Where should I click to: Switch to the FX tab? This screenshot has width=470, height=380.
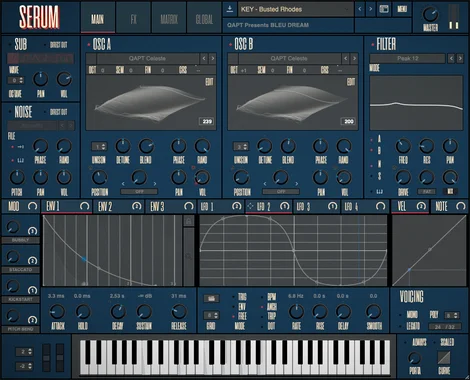point(133,18)
